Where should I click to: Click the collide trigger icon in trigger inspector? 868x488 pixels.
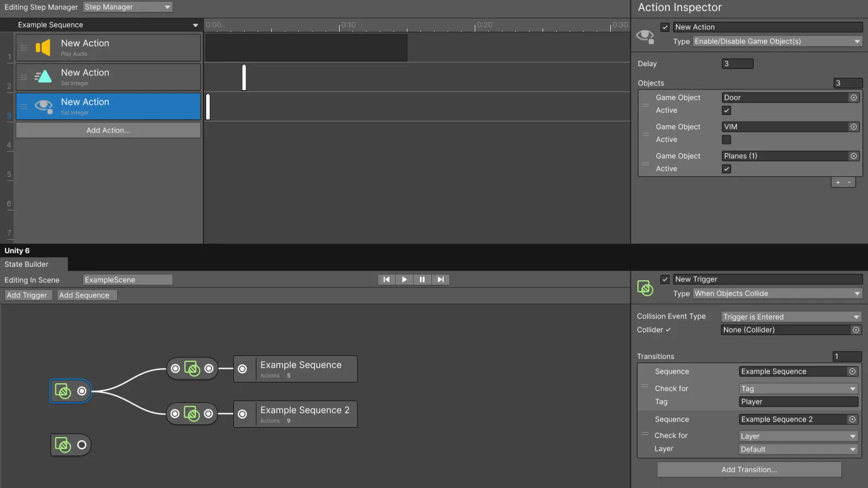(645, 288)
